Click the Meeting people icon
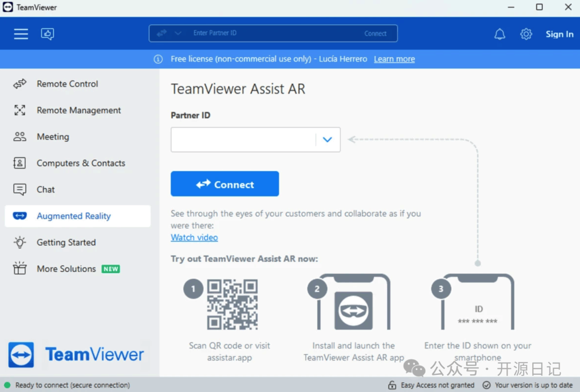Screen dimensions: 580x392 (x=20, y=137)
